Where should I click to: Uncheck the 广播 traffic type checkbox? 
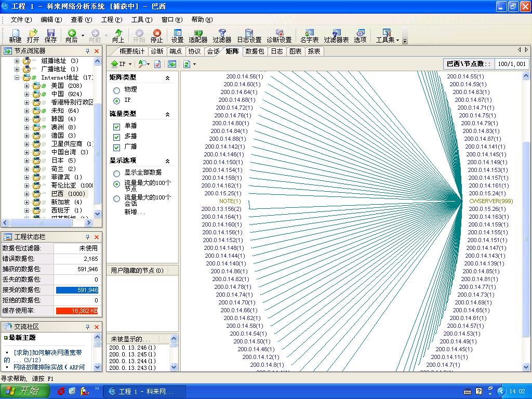click(x=117, y=147)
